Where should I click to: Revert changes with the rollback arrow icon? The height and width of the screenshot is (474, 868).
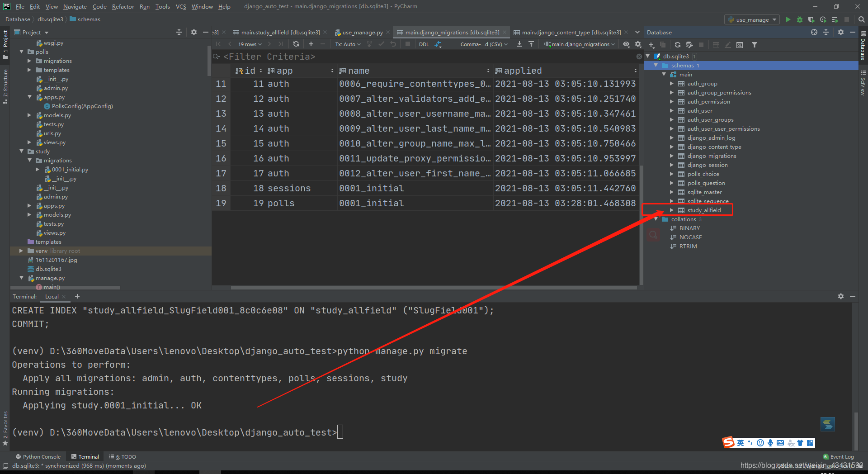tap(393, 44)
